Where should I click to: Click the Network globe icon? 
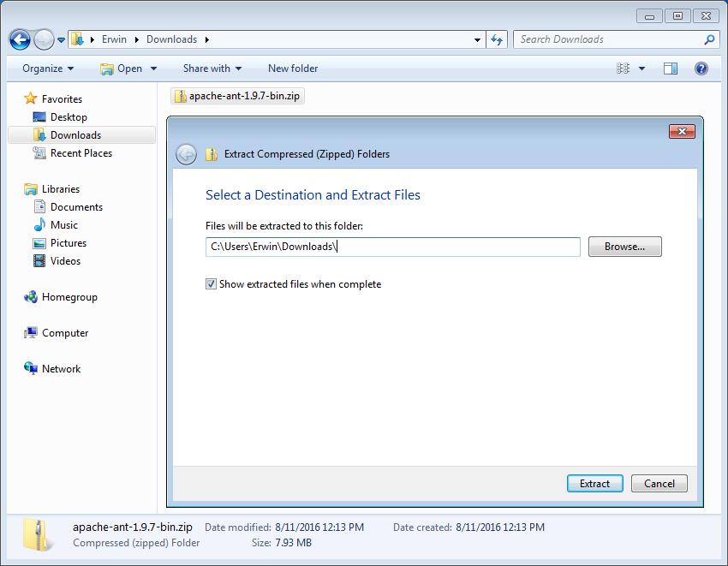31,368
